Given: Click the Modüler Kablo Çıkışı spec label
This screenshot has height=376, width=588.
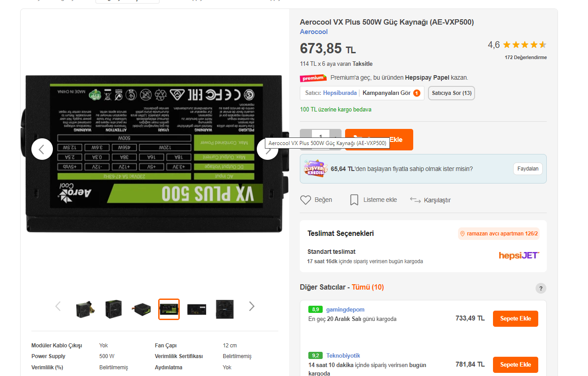Looking at the screenshot, I should tap(57, 346).
